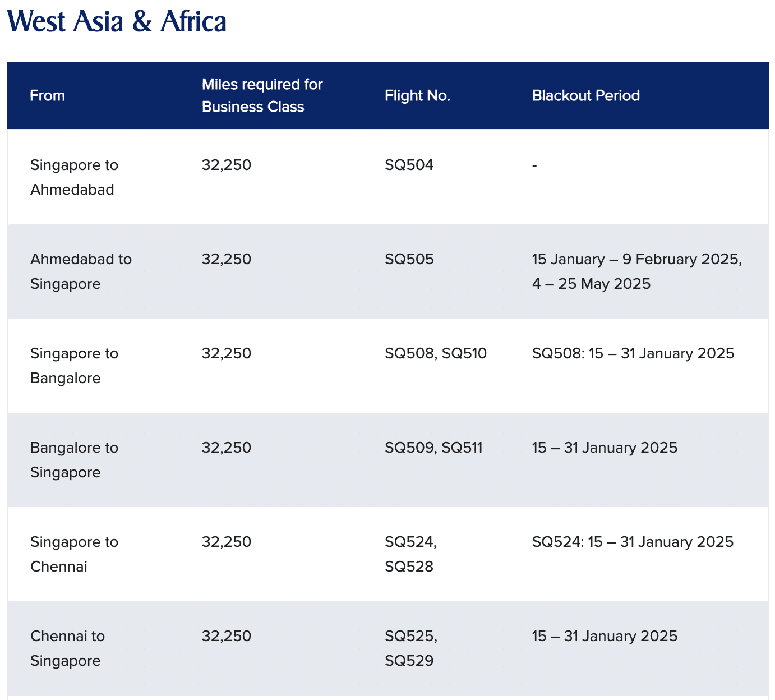Screen dimensions: 775x700
Task: Click flight number SQ505
Action: click(x=409, y=259)
